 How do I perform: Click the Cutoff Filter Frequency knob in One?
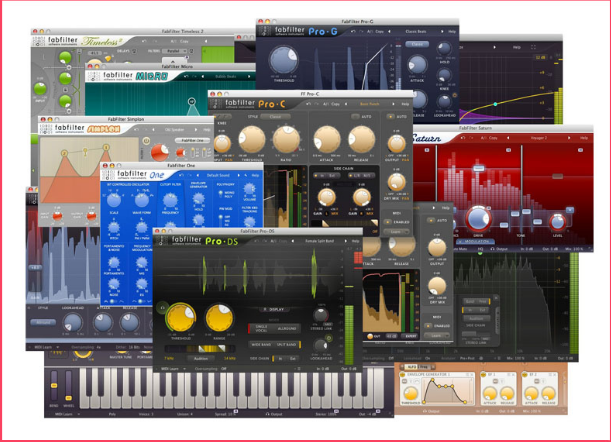[x=170, y=200]
